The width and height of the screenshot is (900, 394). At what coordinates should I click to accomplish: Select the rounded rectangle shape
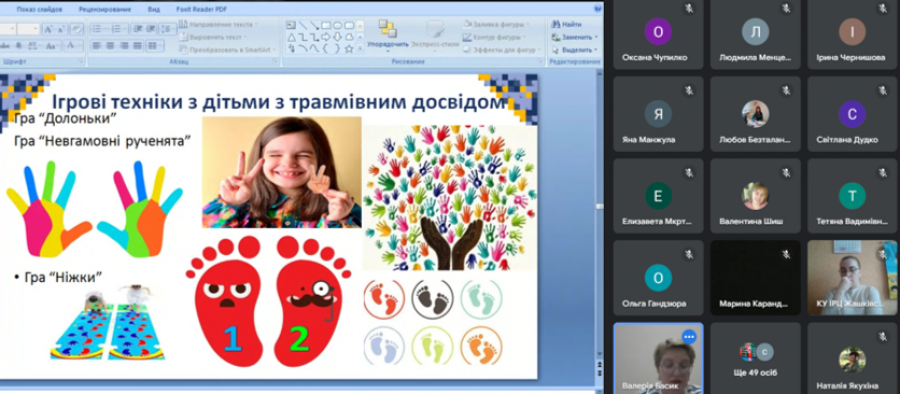[349, 25]
